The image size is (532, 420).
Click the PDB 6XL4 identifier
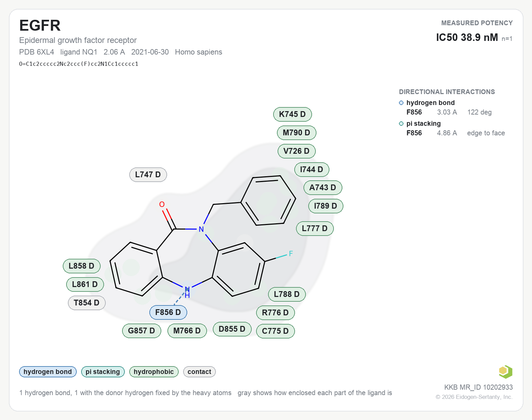tap(36, 52)
